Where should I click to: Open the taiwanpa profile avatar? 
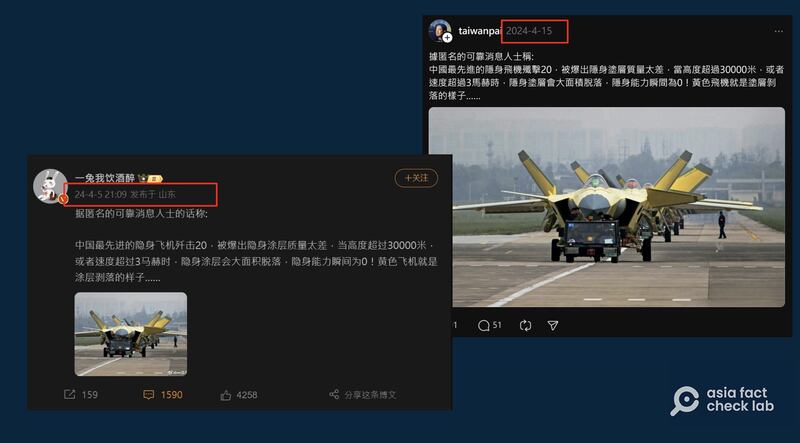(x=440, y=31)
